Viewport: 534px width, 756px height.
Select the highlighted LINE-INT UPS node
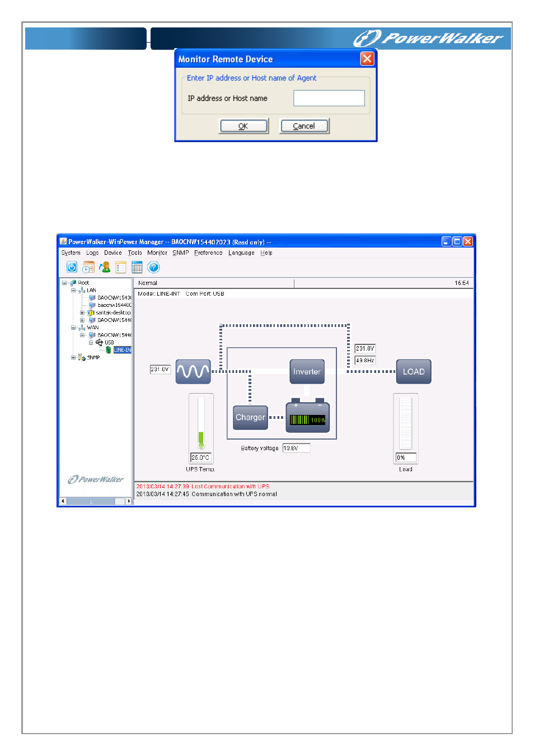122,350
